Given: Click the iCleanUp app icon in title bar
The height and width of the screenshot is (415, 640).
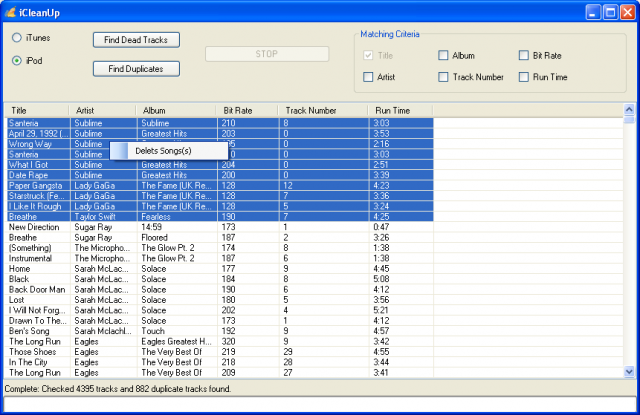Looking at the screenshot, I should pyautogui.click(x=10, y=12).
